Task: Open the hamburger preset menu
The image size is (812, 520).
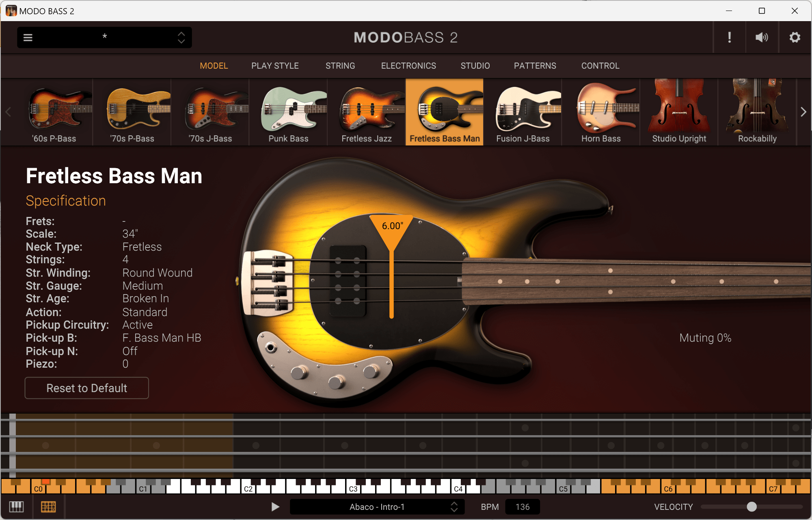Action: coord(28,37)
